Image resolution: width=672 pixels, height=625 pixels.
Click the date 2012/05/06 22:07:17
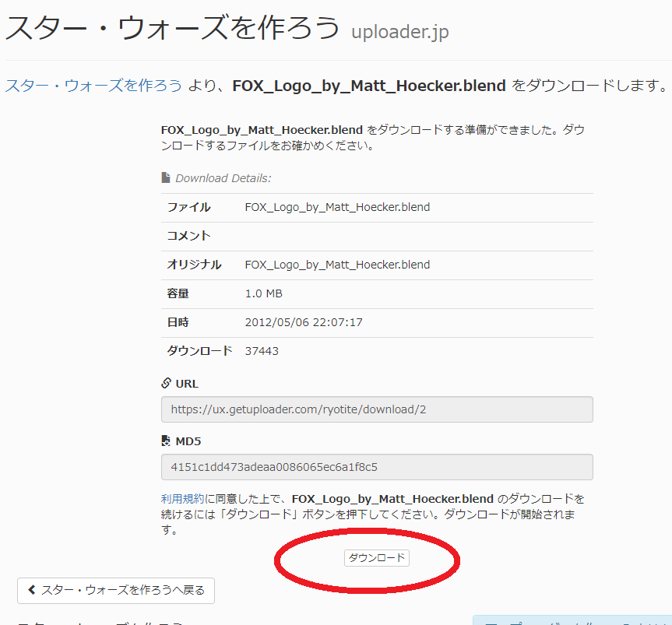click(x=304, y=322)
